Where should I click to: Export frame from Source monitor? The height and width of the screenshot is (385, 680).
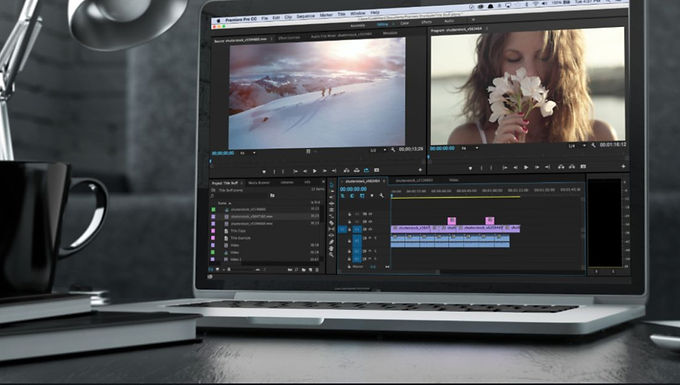pos(376,170)
